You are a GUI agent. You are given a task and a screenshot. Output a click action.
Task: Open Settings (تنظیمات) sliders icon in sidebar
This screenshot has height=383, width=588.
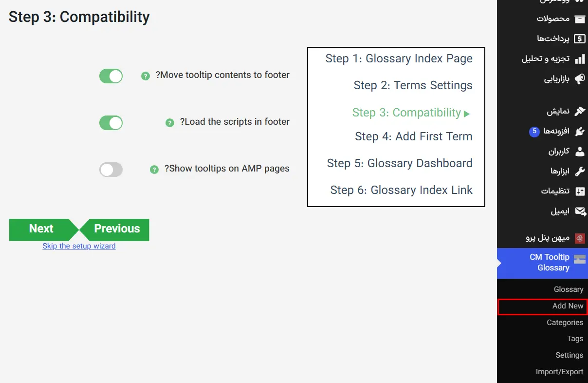tap(580, 191)
